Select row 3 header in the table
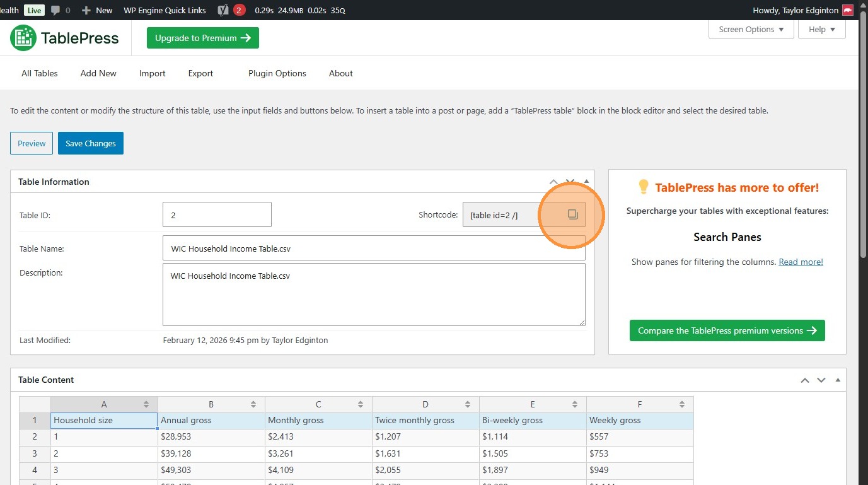The image size is (868, 485). [35, 453]
